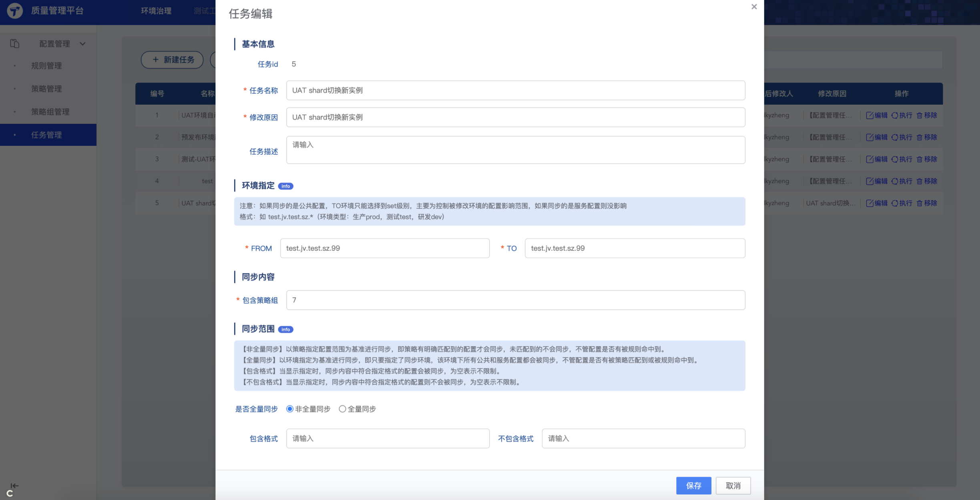Click the 保存 button
The width and height of the screenshot is (980, 500).
(x=693, y=486)
